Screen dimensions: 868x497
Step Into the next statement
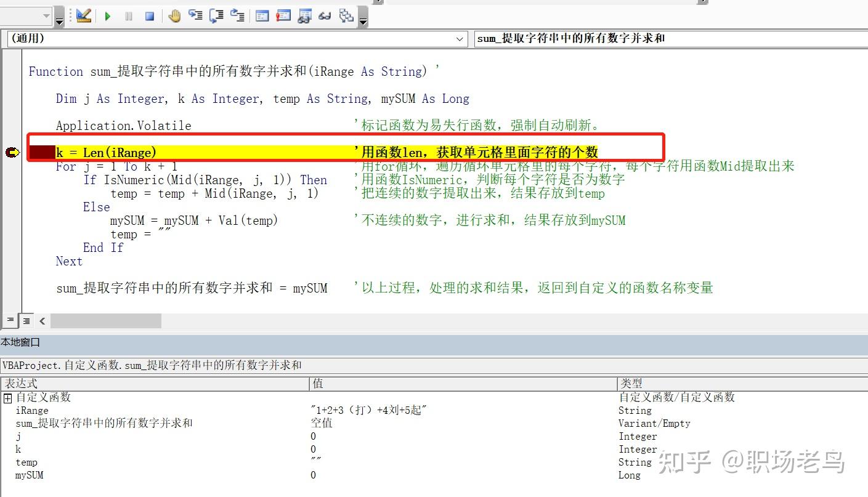(195, 16)
